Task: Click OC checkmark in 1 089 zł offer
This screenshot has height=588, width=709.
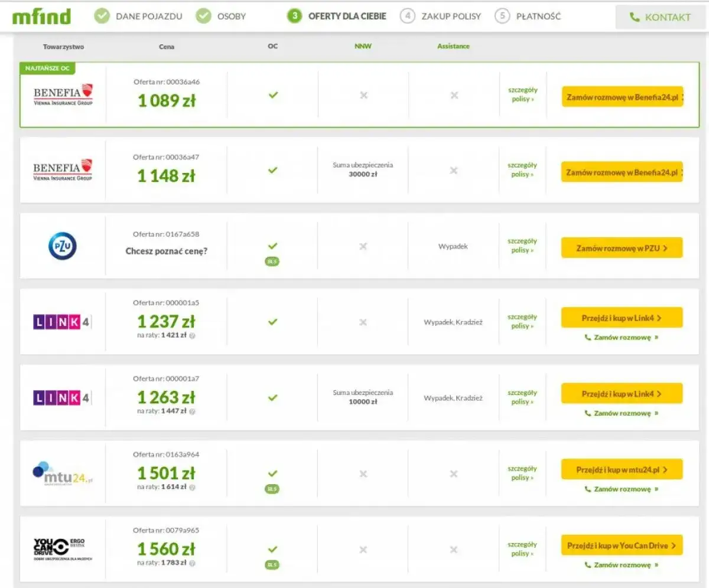Action: point(272,95)
